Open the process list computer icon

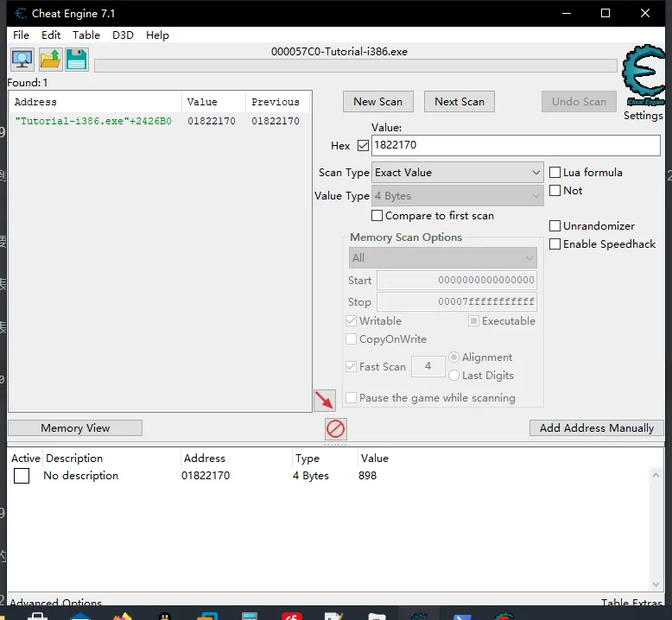(x=22, y=60)
